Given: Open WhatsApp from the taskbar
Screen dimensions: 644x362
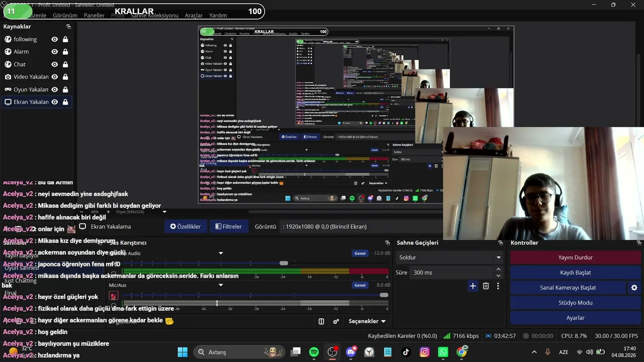Looking at the screenshot, I should tap(443, 352).
